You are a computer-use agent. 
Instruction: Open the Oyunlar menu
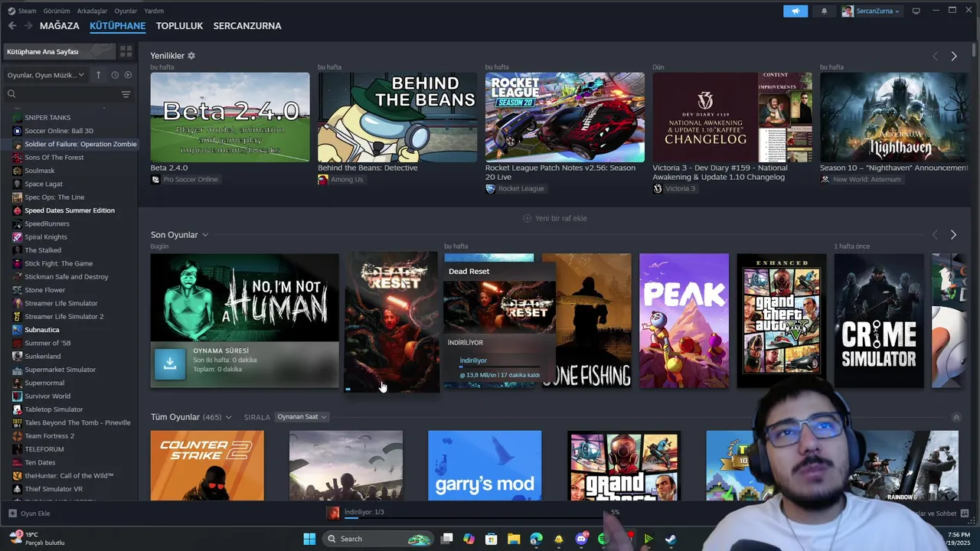click(126, 11)
